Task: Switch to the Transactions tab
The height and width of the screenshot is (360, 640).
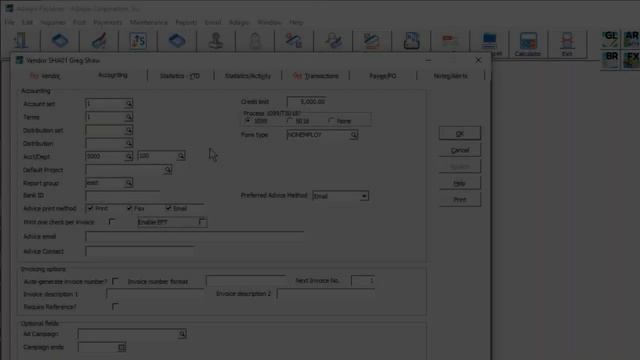Action: pyautogui.click(x=316, y=76)
